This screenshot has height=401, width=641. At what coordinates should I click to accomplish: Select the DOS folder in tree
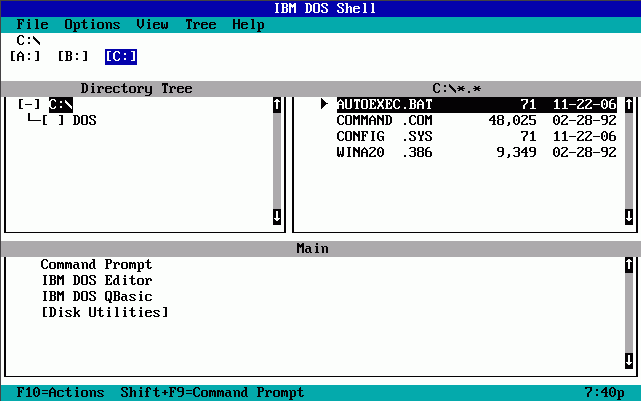coord(84,120)
